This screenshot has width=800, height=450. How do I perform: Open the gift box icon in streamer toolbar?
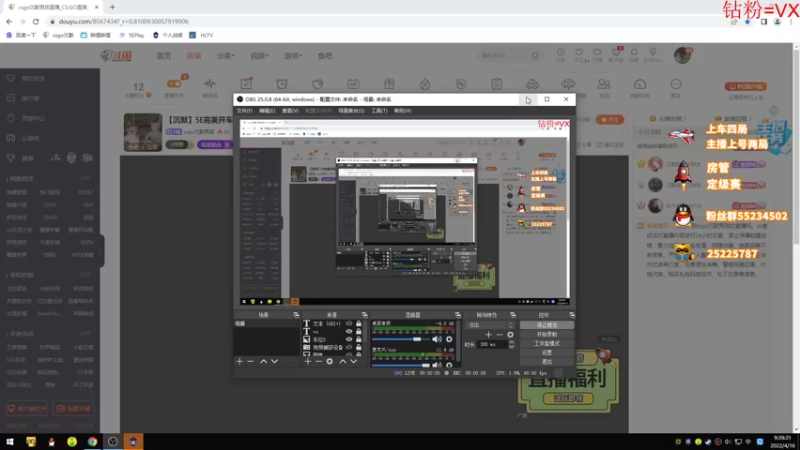(x=389, y=84)
